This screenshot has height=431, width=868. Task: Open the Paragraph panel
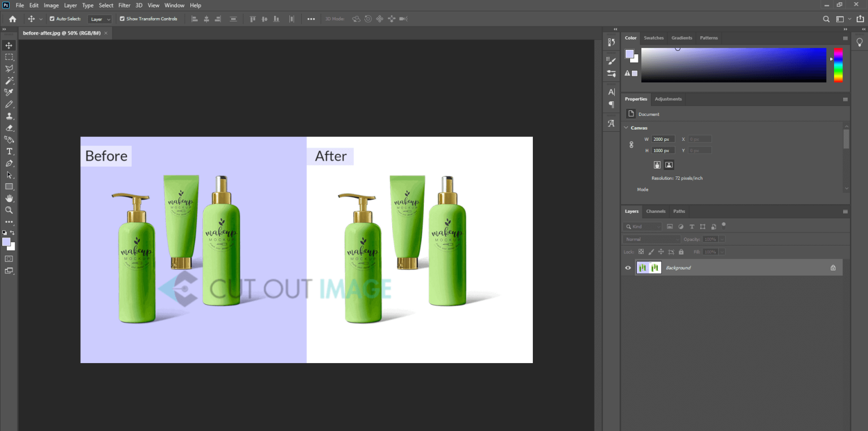[611, 105]
